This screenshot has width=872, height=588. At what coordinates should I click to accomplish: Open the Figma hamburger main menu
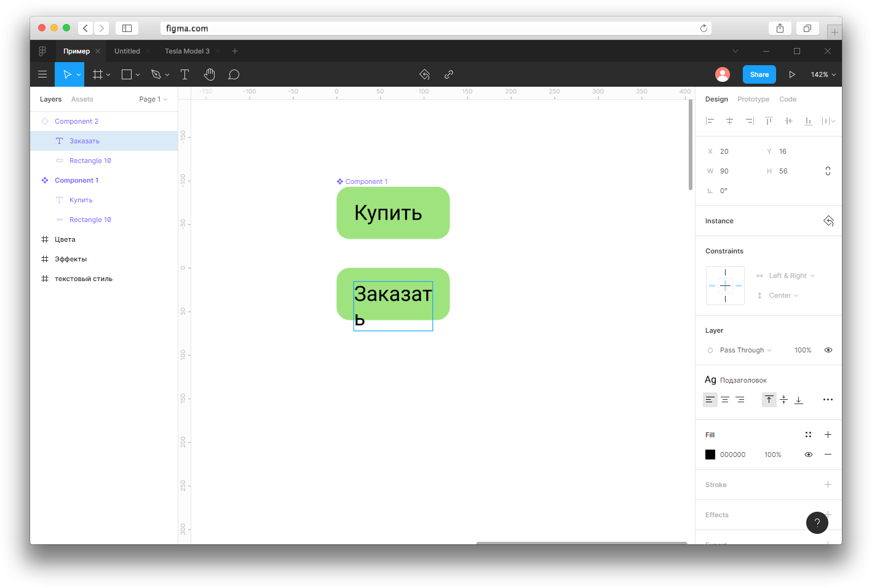[x=42, y=74]
